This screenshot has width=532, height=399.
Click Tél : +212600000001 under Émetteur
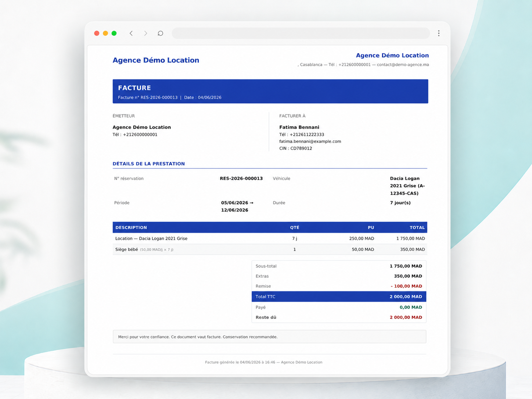pos(135,135)
